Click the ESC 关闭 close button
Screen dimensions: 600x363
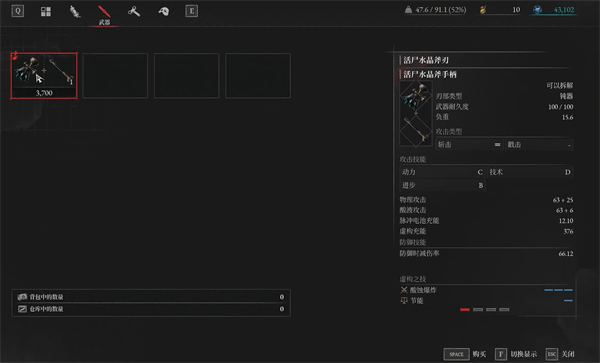click(x=560, y=354)
